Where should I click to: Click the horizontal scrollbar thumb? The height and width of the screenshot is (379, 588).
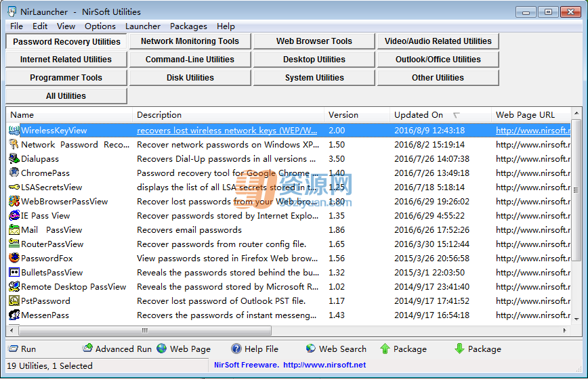(x=145, y=330)
